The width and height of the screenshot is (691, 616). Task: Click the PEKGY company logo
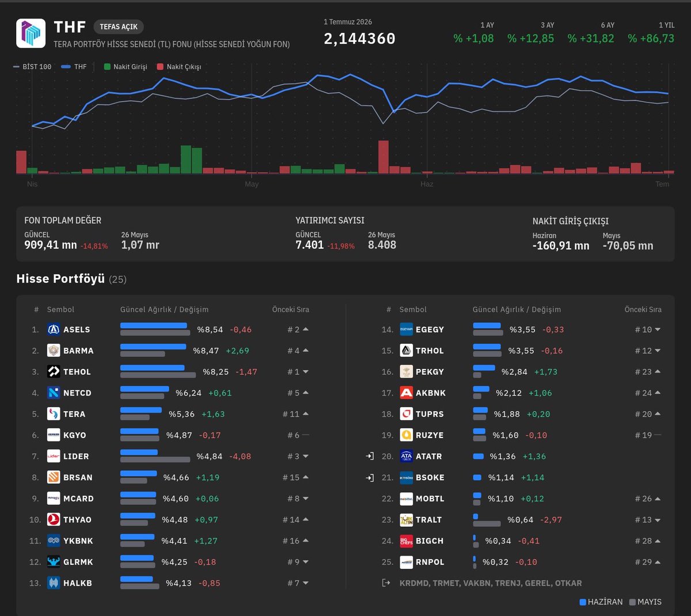(407, 372)
